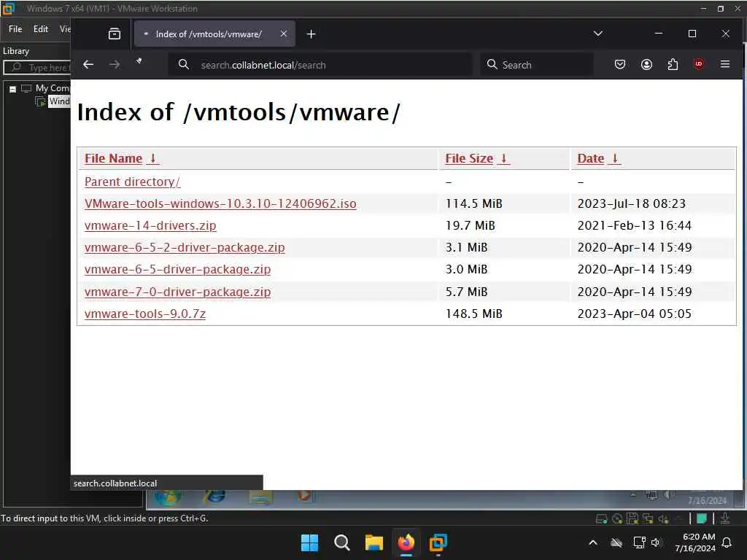Click the Save to Pocket icon
The height and width of the screenshot is (560, 747).
point(620,64)
